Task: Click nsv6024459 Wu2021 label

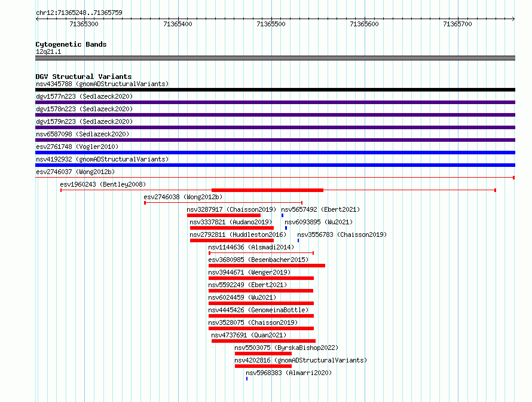Action: point(242,297)
